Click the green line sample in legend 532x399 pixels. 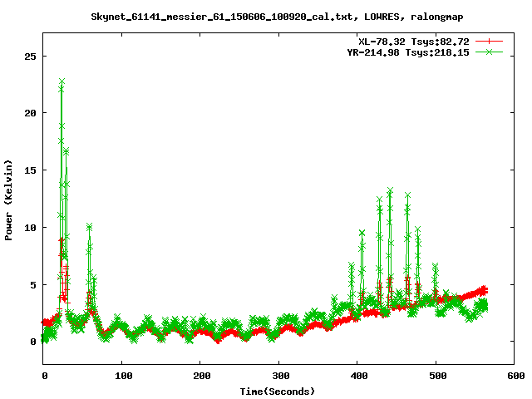[x=490, y=52]
